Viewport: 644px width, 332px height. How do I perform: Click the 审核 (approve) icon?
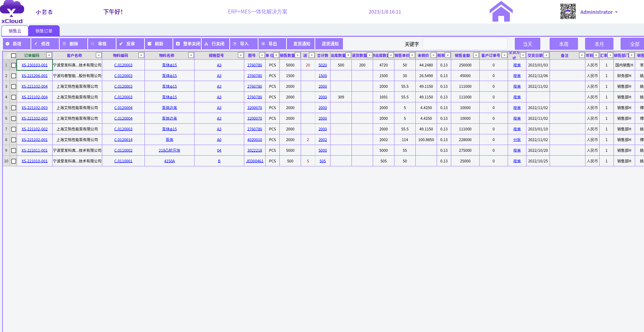tap(93, 44)
